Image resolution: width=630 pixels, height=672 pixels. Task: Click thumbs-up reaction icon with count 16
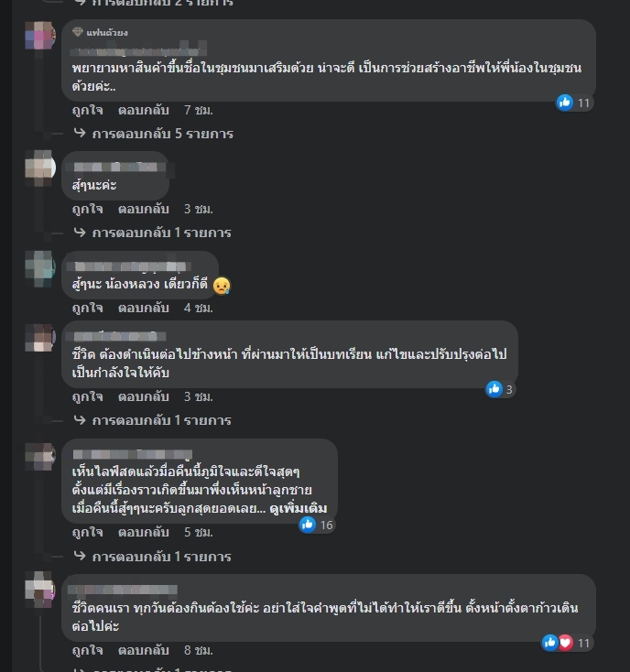(x=308, y=525)
